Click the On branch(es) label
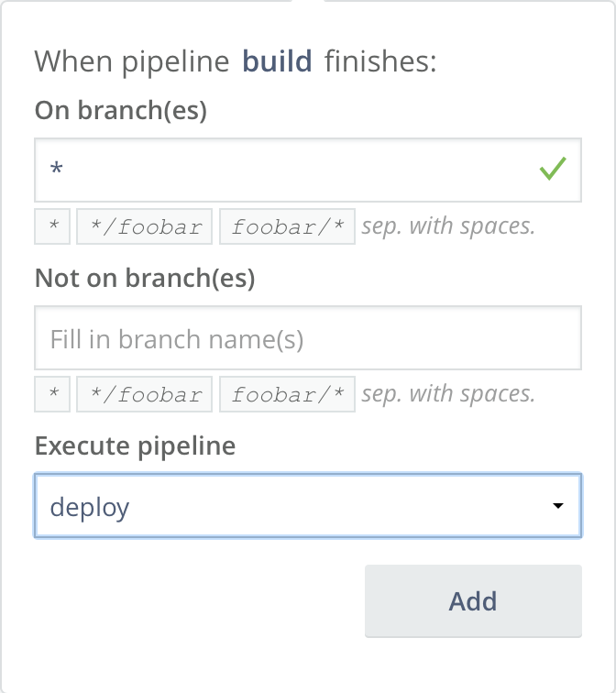Screen dimensions: 616x693 [120, 111]
